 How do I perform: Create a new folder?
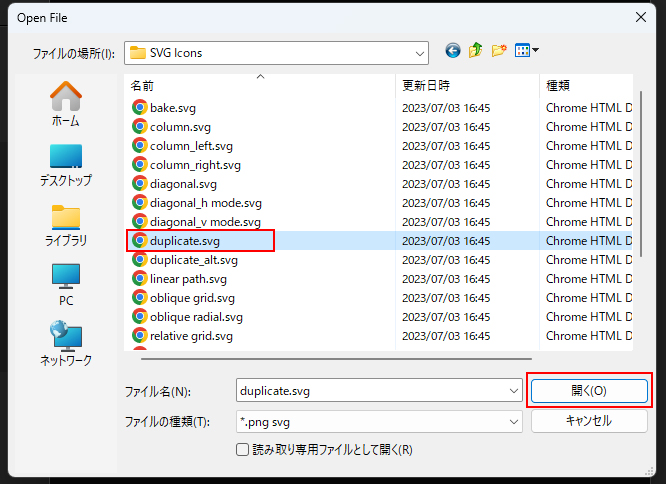pyautogui.click(x=499, y=51)
